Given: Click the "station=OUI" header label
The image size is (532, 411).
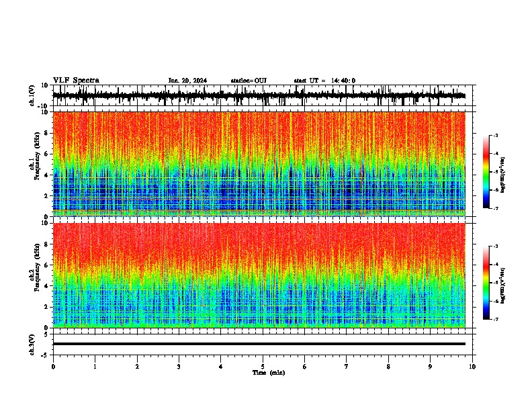Looking at the screenshot, I should point(249,81).
